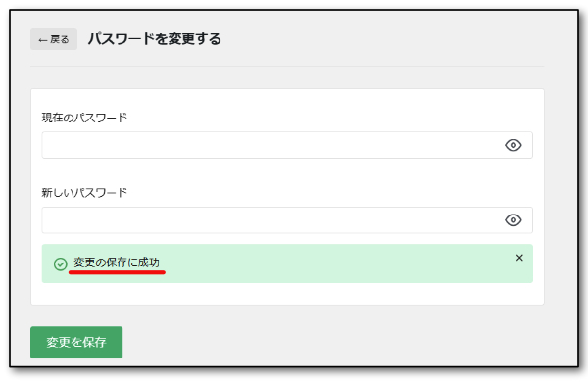Click the 現在のパスワード field label
Image resolution: width=588 pixels, height=382 pixels.
84,118
